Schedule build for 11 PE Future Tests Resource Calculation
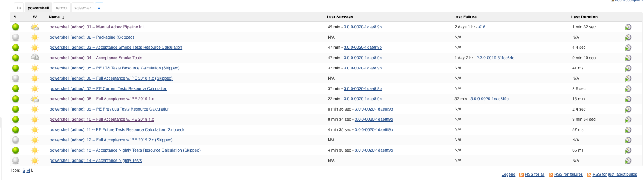Image resolution: width=644 pixels, height=180 pixels. click(x=628, y=130)
